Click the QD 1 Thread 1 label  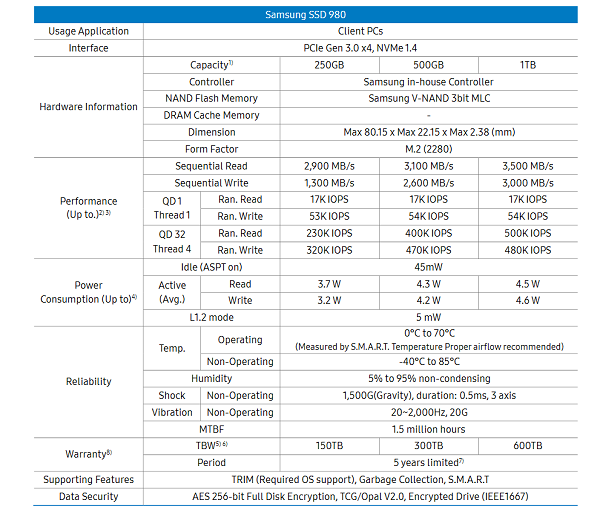click(x=172, y=208)
